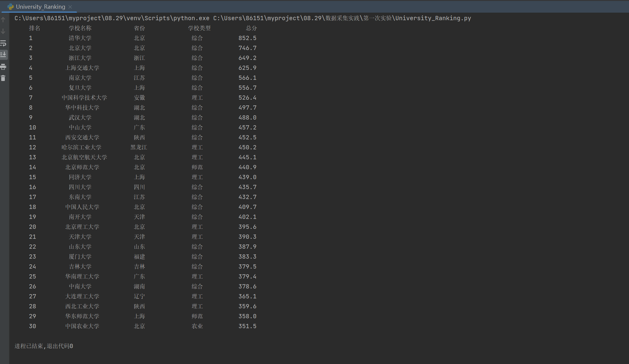Select the University_Ranking run tab
The width and height of the screenshot is (629, 364).
tap(40, 7)
